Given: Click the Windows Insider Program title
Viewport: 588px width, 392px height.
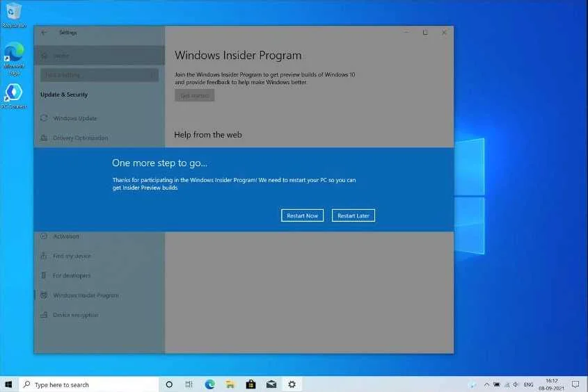Looking at the screenshot, I should point(238,56).
